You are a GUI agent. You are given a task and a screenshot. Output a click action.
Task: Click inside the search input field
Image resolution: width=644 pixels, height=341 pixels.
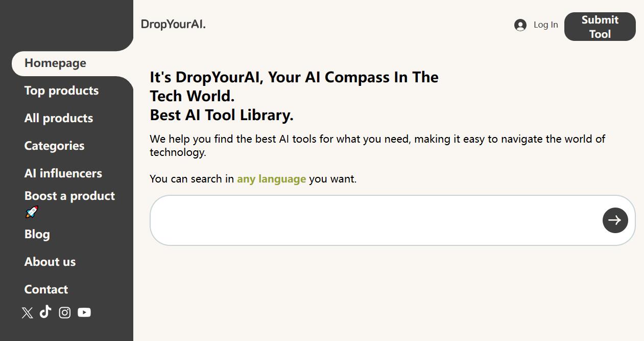[357, 220]
